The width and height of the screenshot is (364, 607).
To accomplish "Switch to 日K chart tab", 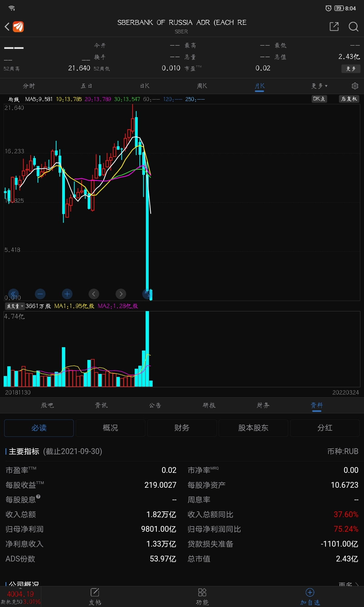I will pos(145,86).
